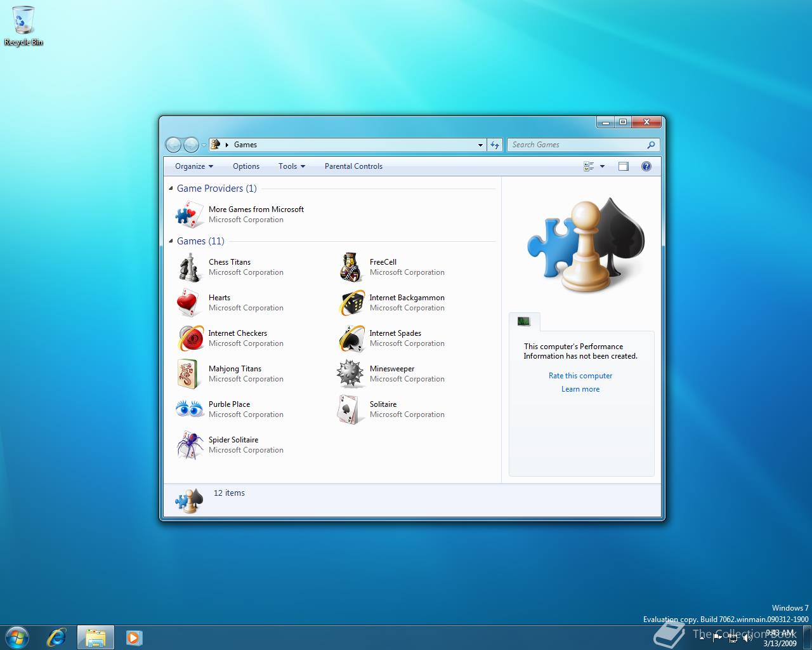Image resolution: width=812 pixels, height=650 pixels.
Task: Select the Spider Solitaire label
Action: (233, 440)
